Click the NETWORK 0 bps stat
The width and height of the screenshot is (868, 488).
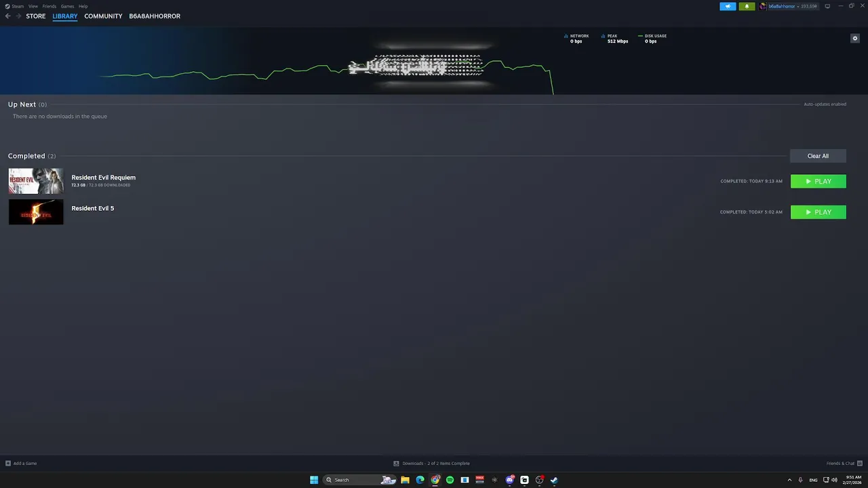click(x=576, y=39)
